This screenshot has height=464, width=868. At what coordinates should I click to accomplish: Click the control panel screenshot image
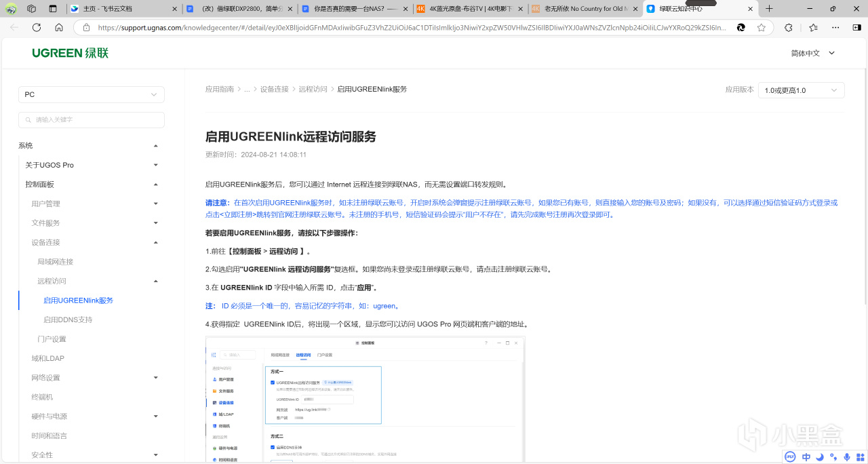point(365,400)
